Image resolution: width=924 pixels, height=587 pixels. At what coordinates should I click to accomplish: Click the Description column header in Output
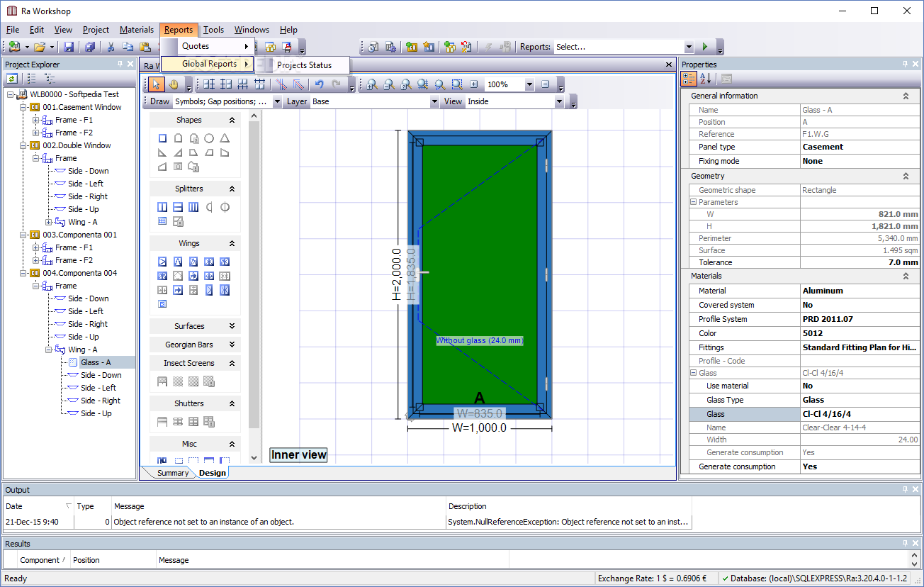[x=569, y=506]
